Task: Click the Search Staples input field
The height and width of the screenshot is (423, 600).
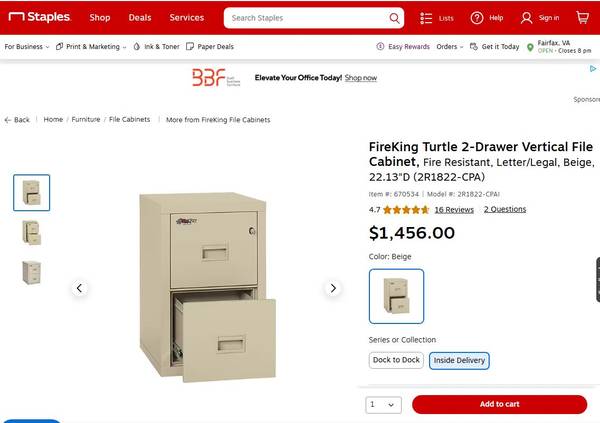Action: pos(305,18)
